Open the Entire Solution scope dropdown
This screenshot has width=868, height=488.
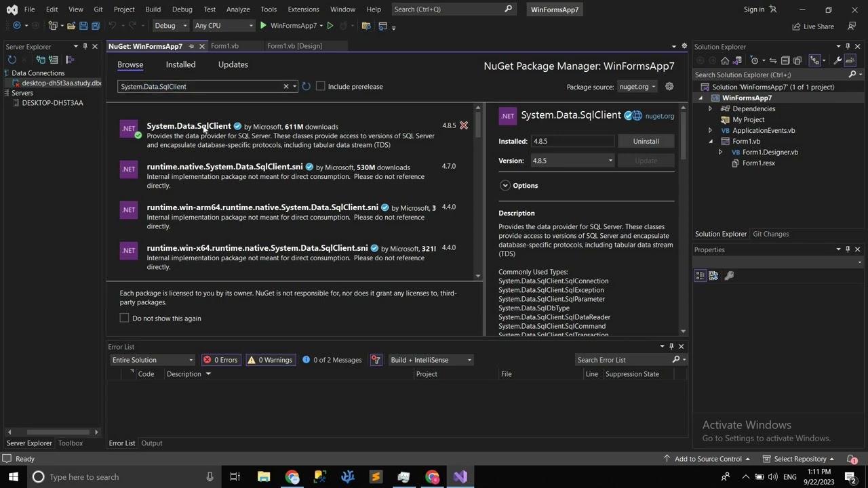point(153,360)
